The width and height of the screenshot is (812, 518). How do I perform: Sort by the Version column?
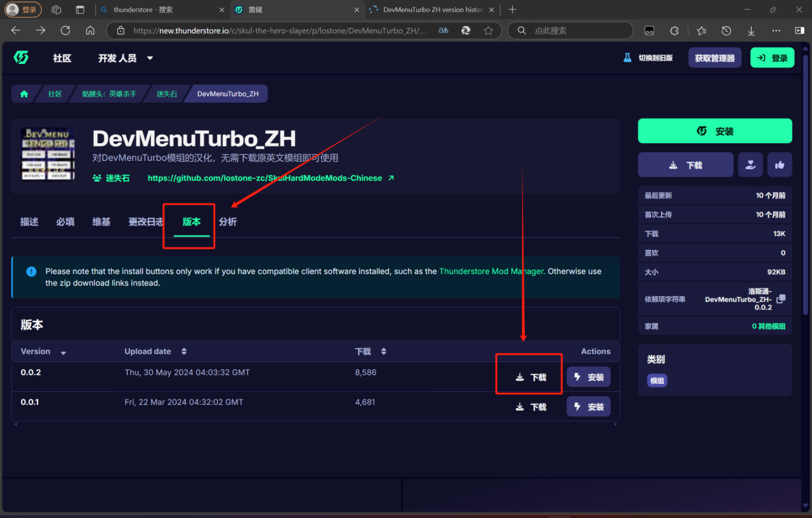pos(43,351)
